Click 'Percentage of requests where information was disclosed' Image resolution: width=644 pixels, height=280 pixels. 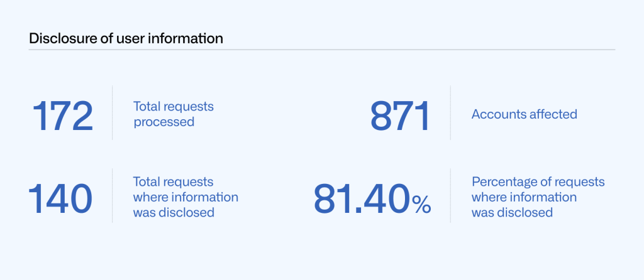[x=538, y=197]
